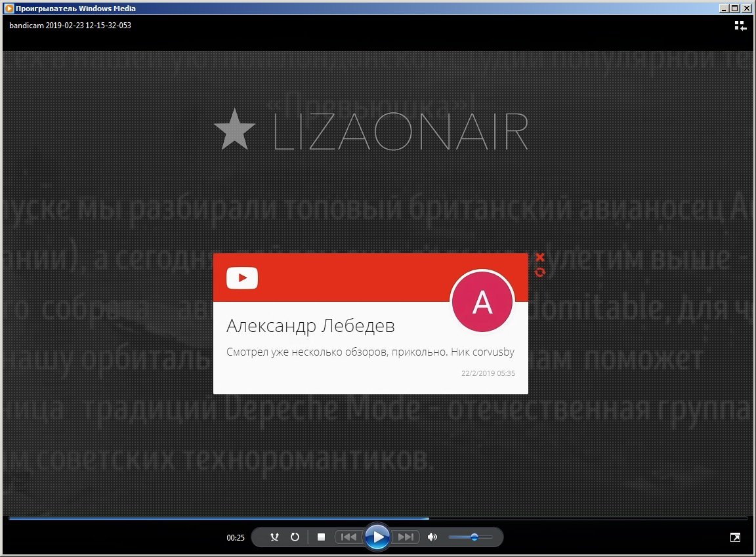The height and width of the screenshot is (557, 756).
Task: Skip to next track
Action: tap(406, 537)
